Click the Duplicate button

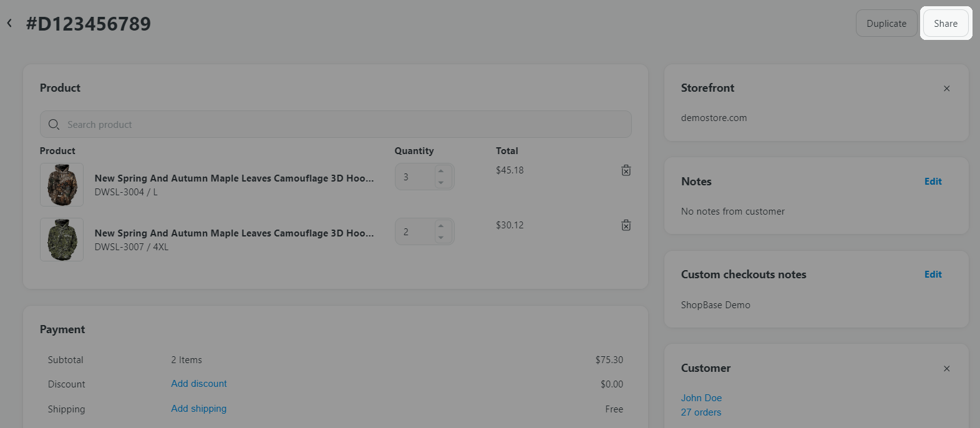[x=886, y=23]
